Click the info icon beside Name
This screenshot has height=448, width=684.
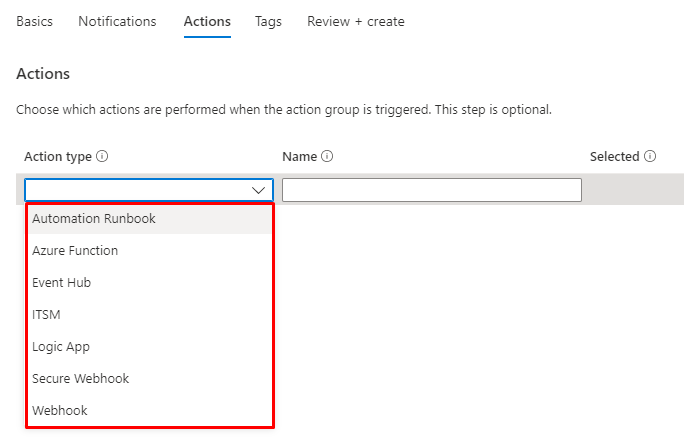click(x=327, y=157)
